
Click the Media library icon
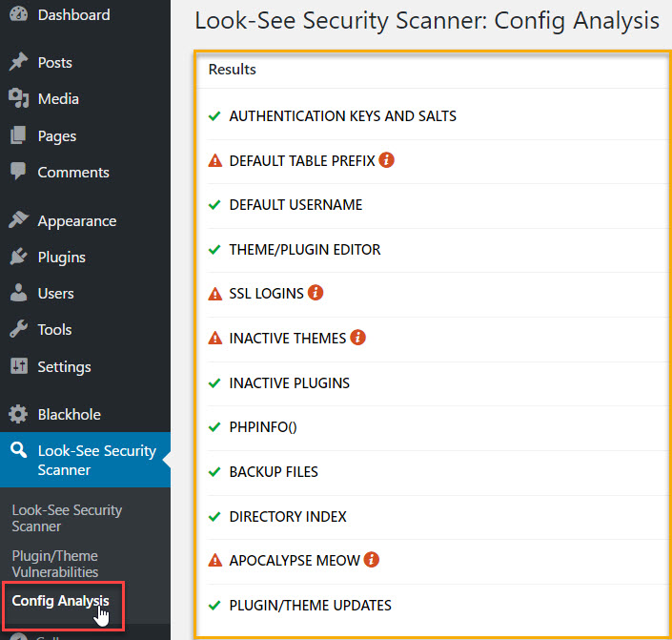(x=18, y=98)
